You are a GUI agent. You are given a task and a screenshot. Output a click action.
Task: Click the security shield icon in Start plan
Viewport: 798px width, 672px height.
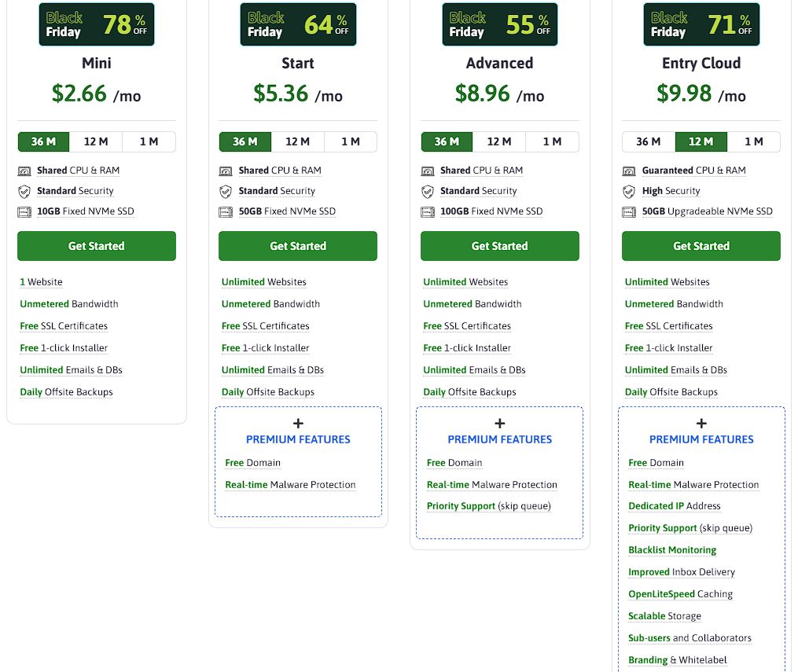[x=226, y=191]
